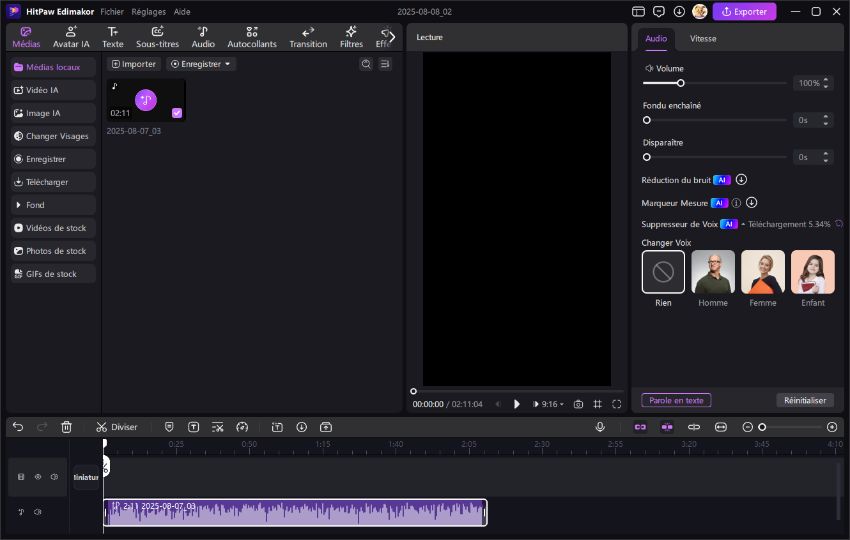Open the Aide menu
Viewport: 850px width, 540px height.
182,11
